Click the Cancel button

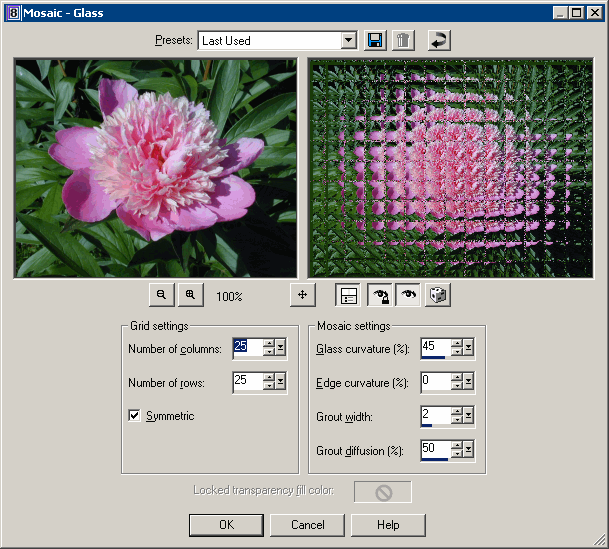(307, 525)
